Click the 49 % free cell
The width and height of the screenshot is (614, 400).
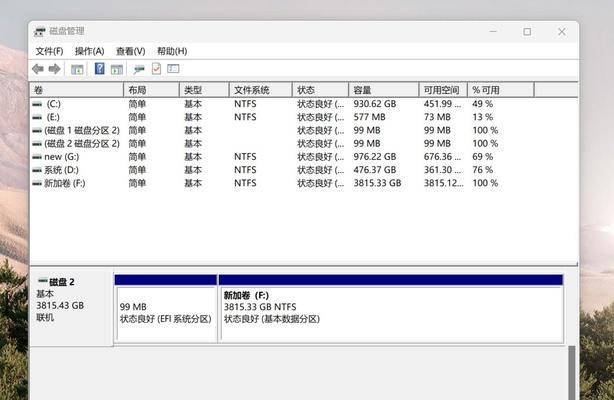pyautogui.click(x=482, y=104)
